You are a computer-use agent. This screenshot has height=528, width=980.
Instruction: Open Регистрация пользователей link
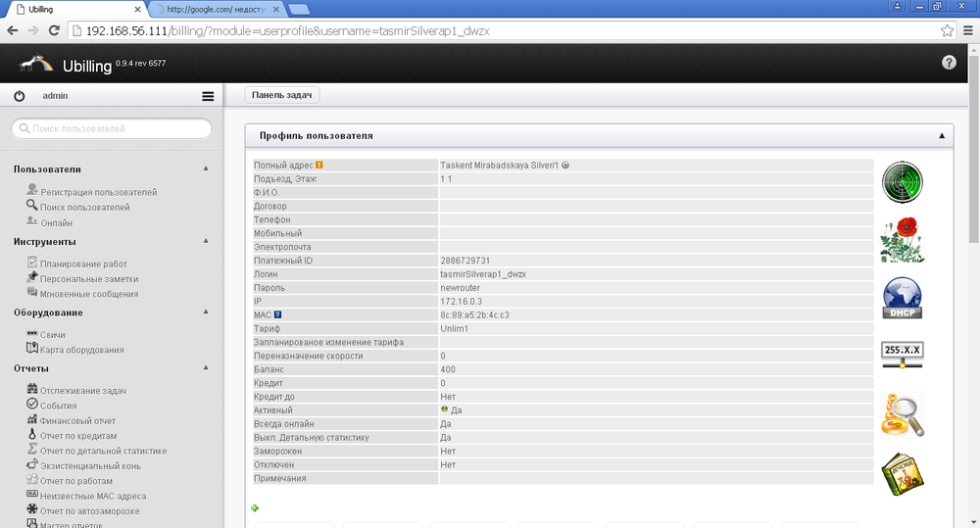coord(98,192)
